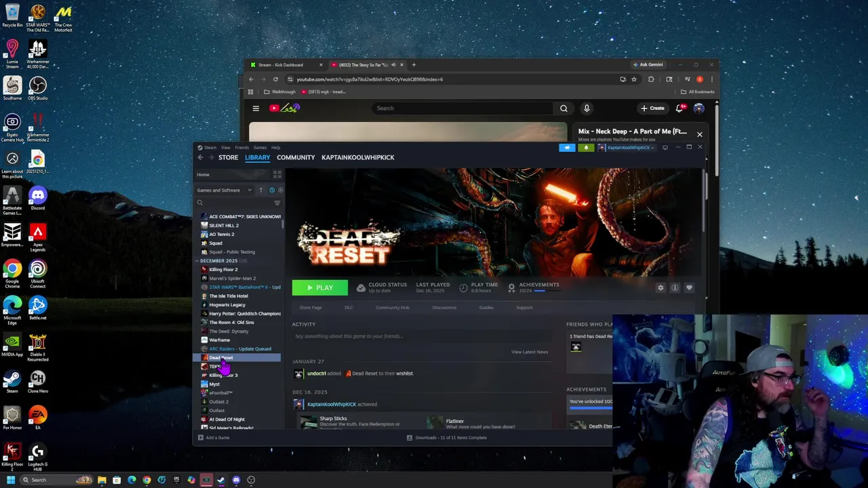Open the YouTube hamburger menu in Chrome
868x488 pixels.
pos(256,108)
